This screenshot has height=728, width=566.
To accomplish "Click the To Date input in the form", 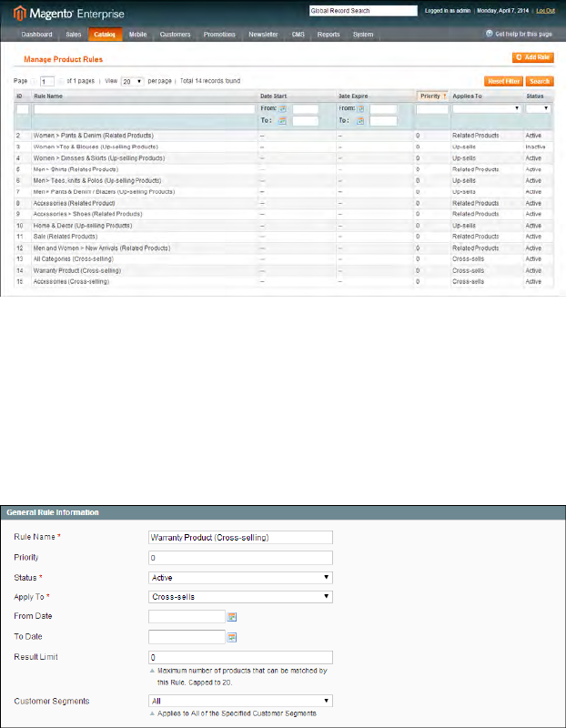I will pyautogui.click(x=187, y=637).
